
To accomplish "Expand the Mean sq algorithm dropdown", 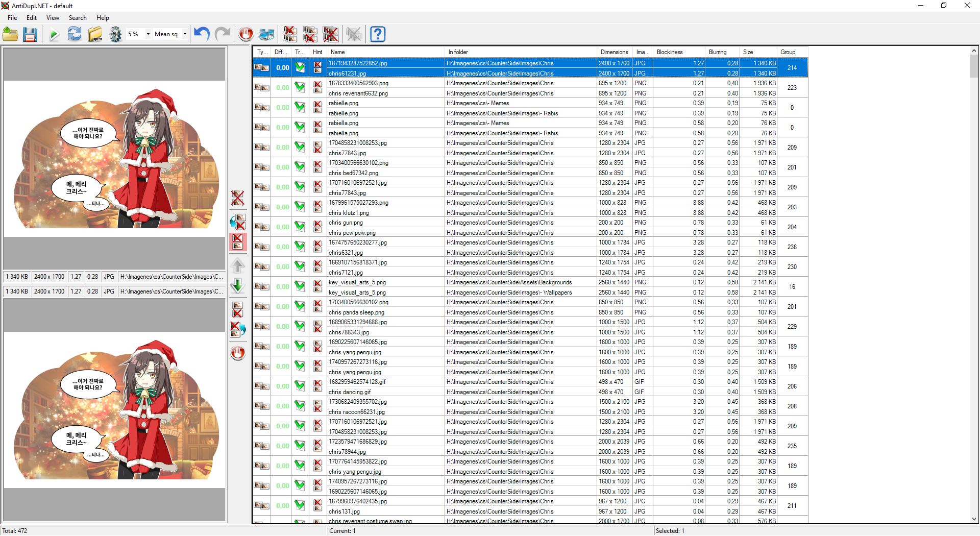I will [185, 34].
